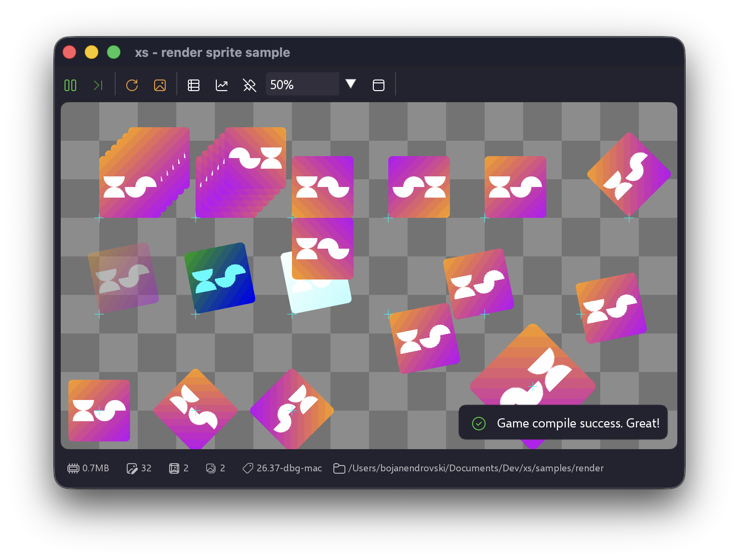Pause the running game sample
Image resolution: width=739 pixels, height=560 pixels.
tap(70, 85)
